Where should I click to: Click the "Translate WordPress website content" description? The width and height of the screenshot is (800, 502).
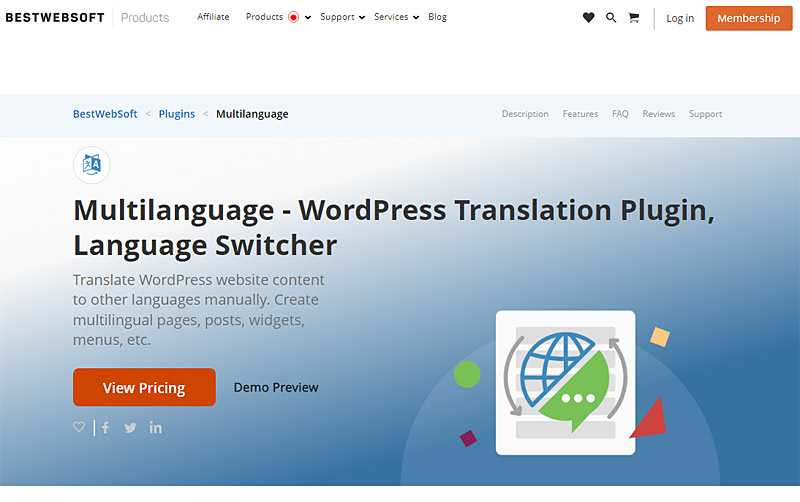198,310
